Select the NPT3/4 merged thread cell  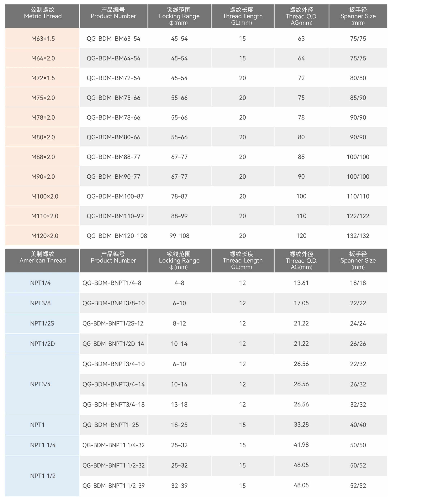coord(40,384)
